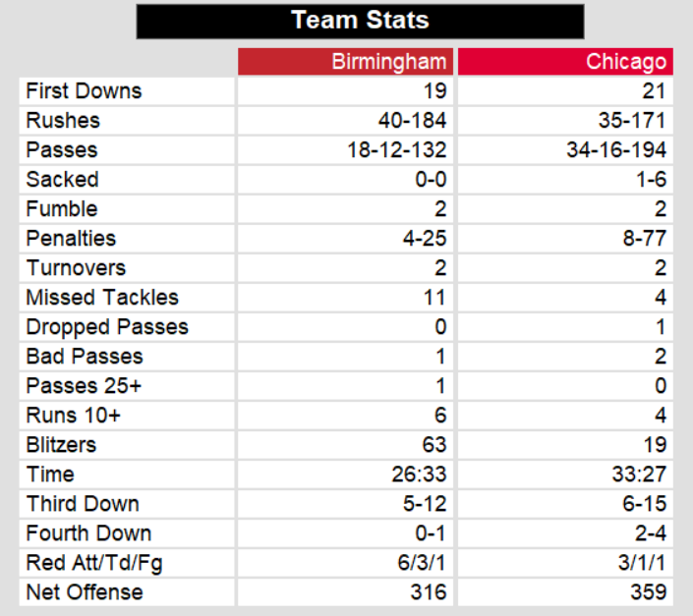Click Birmingham's Missed Tackles value 11
This screenshot has width=693, height=616.
(433, 298)
